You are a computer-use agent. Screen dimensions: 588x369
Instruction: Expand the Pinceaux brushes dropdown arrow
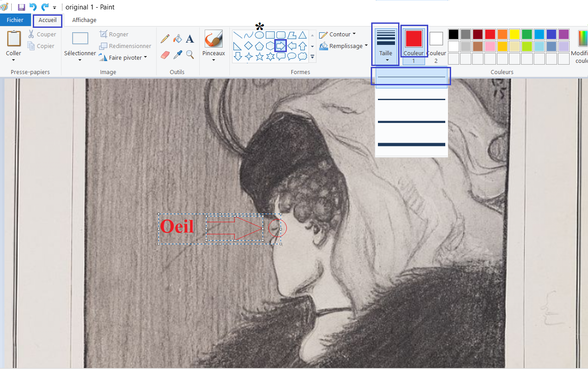click(214, 60)
